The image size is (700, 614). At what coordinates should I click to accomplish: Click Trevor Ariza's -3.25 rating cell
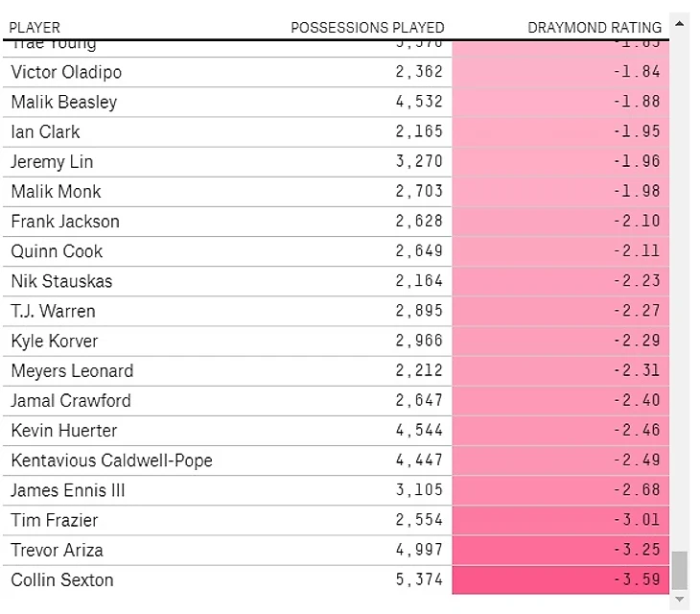(560, 550)
